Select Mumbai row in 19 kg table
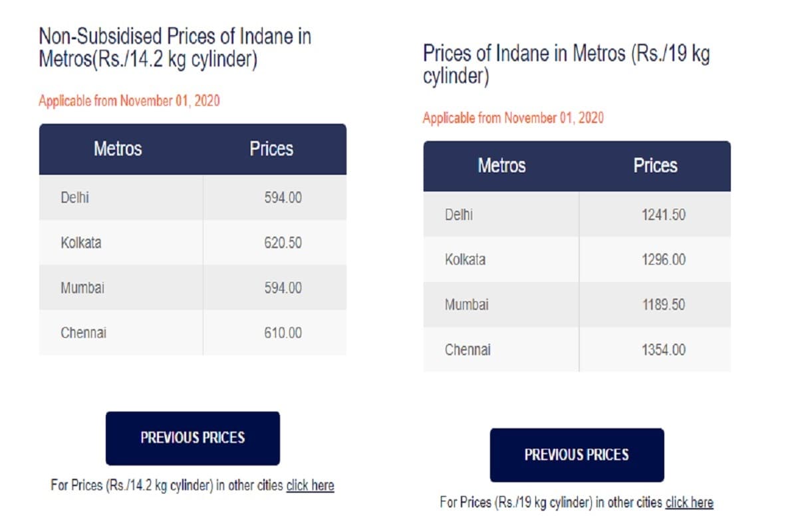This screenshot has height=532, width=798. pyautogui.click(x=577, y=305)
